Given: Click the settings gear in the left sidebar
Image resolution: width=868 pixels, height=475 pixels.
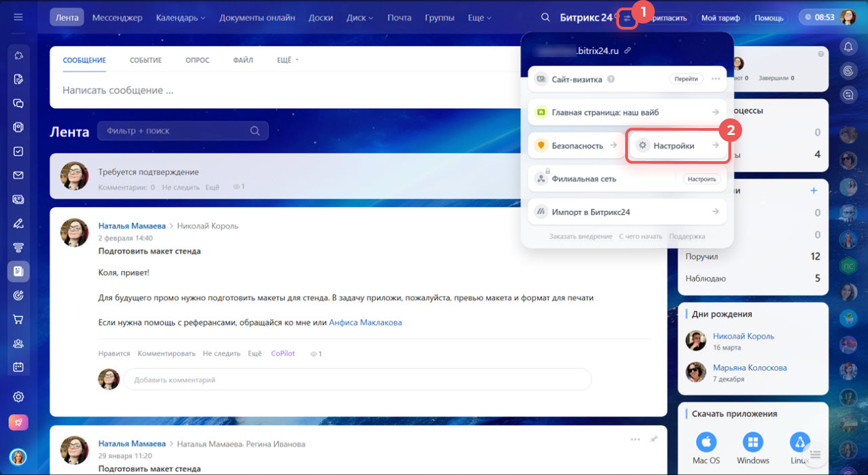Looking at the screenshot, I should pos(19,397).
